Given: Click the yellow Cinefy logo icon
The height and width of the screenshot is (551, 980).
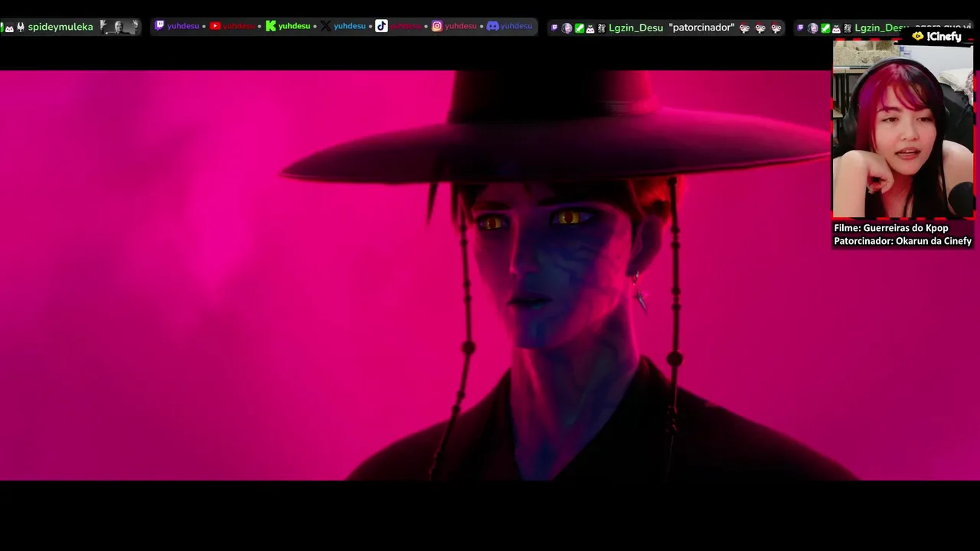Looking at the screenshot, I should (917, 36).
